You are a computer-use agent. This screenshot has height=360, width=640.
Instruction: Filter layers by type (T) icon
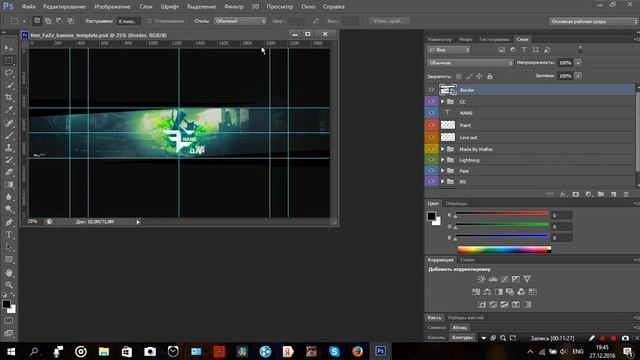[x=524, y=50]
